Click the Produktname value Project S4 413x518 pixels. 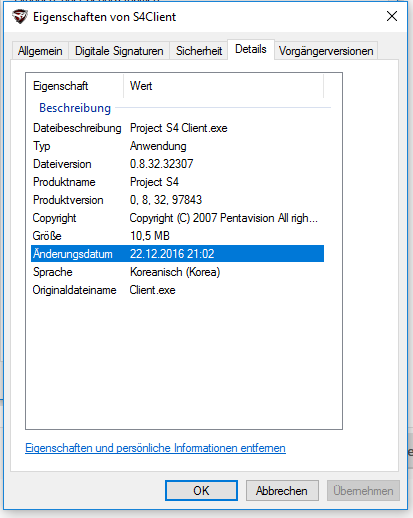pos(154,182)
